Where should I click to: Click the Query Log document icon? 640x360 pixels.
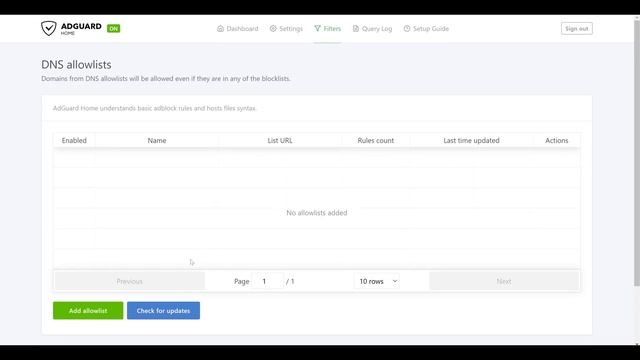[356, 29]
